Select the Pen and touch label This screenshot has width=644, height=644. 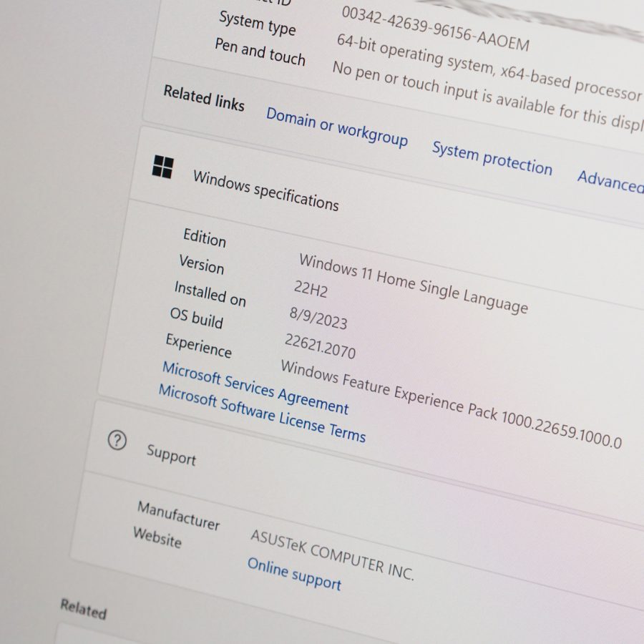click(260, 52)
